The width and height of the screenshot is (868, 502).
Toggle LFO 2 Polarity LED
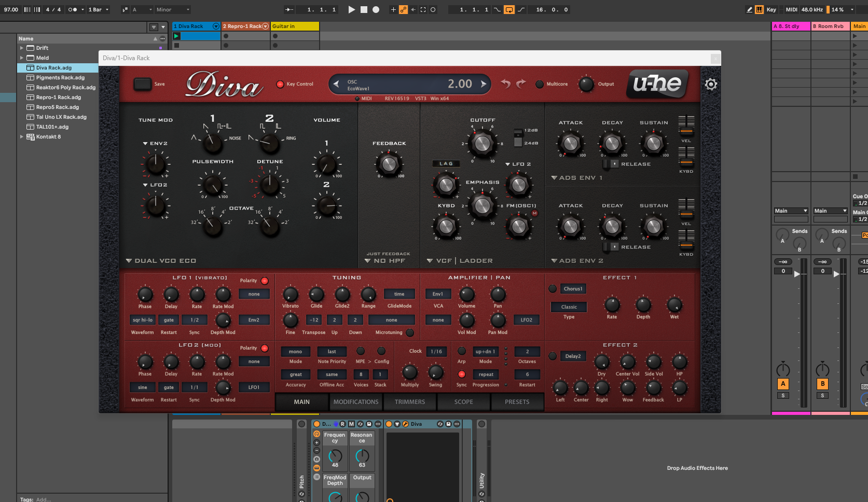tap(265, 348)
